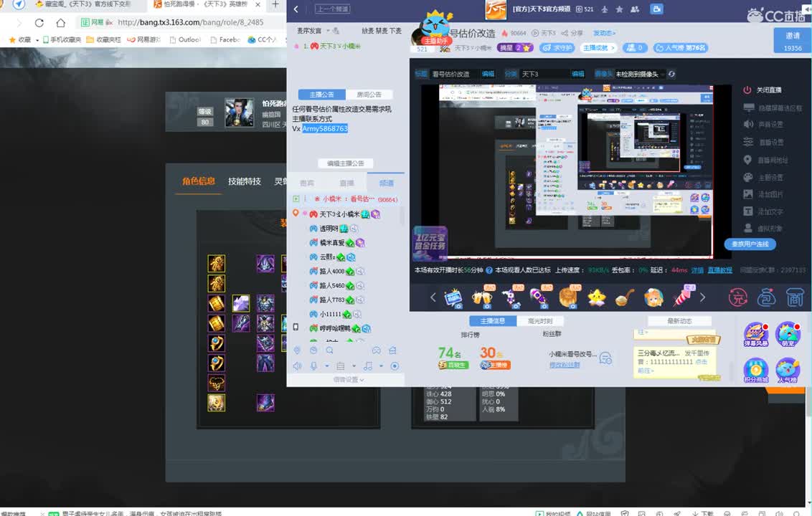
Task: Click the 编辑主播公告 button
Action: pos(346,163)
